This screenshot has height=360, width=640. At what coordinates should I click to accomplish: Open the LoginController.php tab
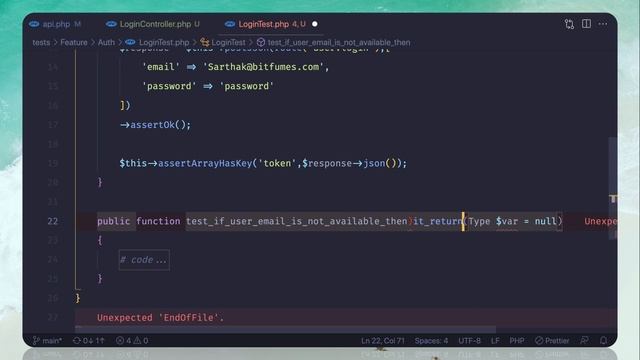[x=153, y=24]
